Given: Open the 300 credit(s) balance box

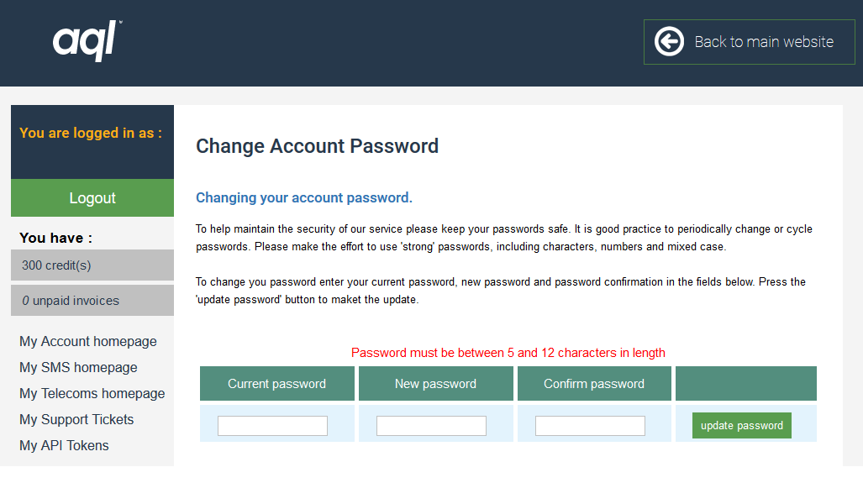Looking at the screenshot, I should (x=92, y=265).
